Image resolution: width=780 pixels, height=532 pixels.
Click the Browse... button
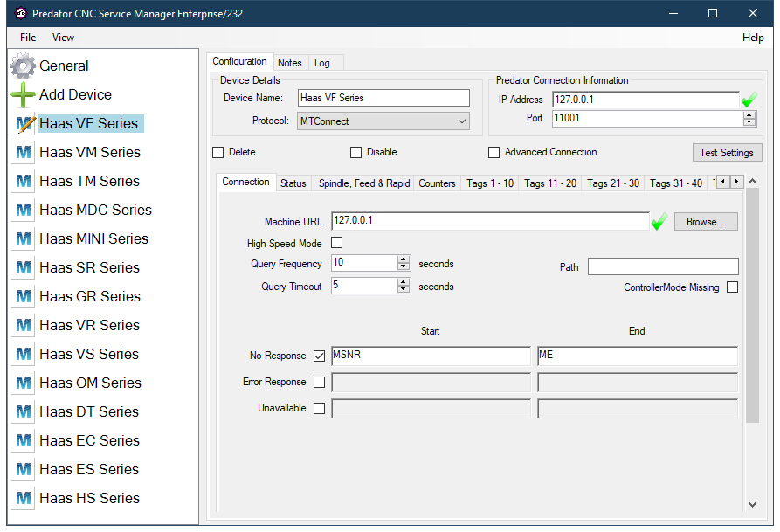pyautogui.click(x=705, y=222)
